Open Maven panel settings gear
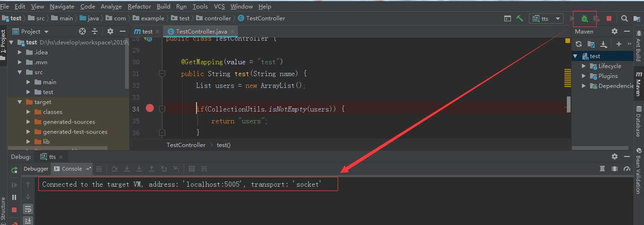Screen dimensions: 644x225 (615, 31)
